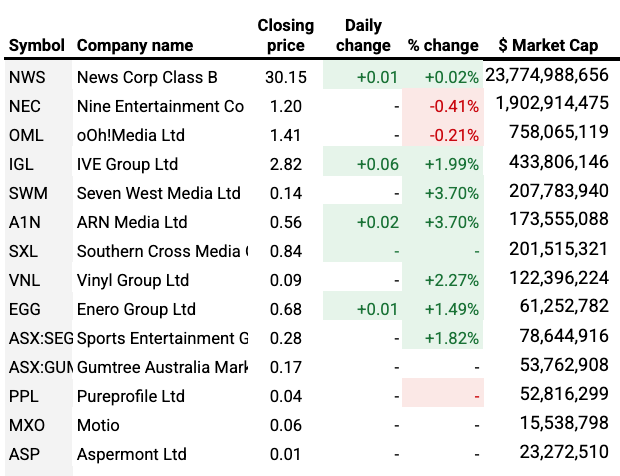The height and width of the screenshot is (476, 620).
Task: Click Sports Entertainment +1.82% cell
Action: (441, 338)
